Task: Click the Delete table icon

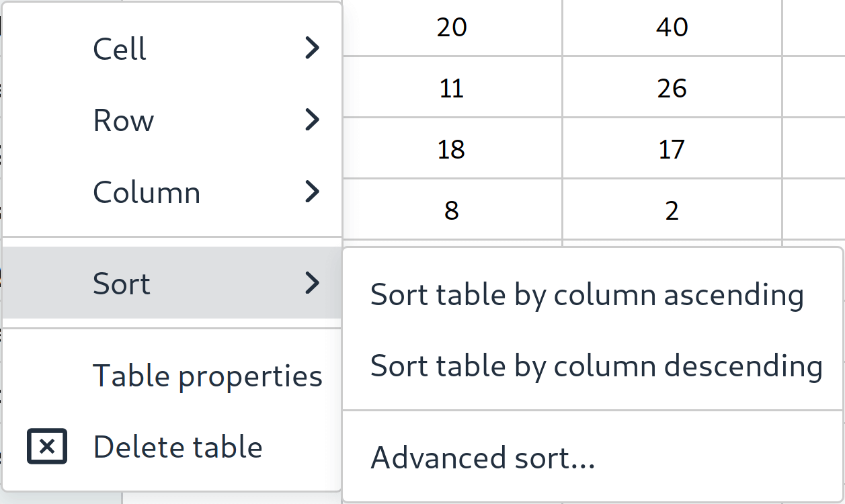Action: point(46,446)
